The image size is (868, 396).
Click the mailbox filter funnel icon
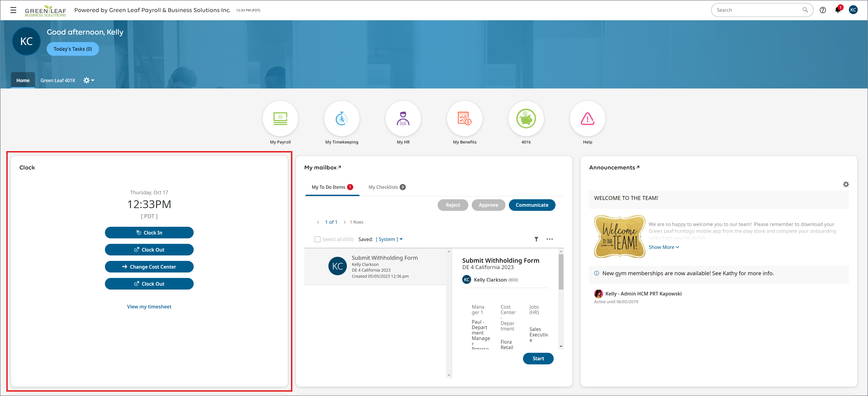536,239
